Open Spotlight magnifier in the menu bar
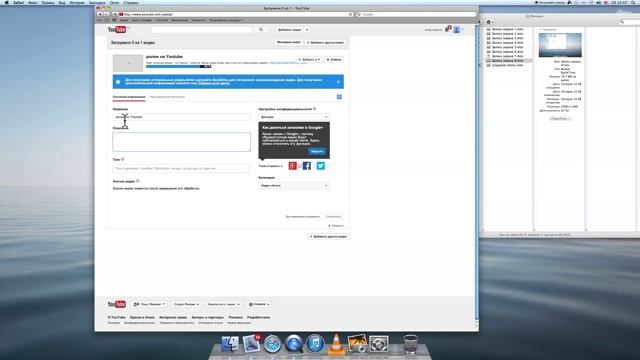The height and width of the screenshot is (360, 640). (x=633, y=2)
